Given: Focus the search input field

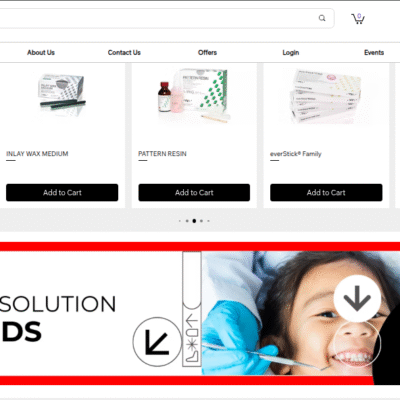Looking at the screenshot, I should click(x=157, y=18).
